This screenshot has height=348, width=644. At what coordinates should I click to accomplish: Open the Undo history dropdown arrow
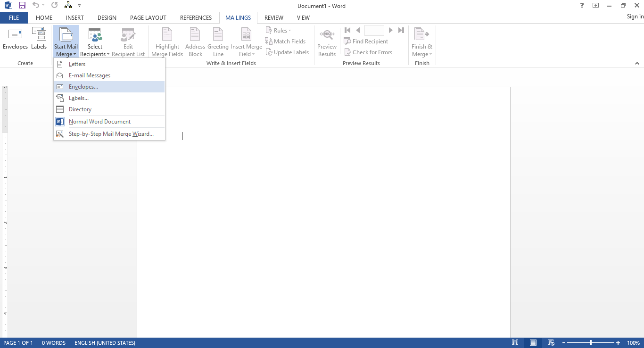coord(44,6)
